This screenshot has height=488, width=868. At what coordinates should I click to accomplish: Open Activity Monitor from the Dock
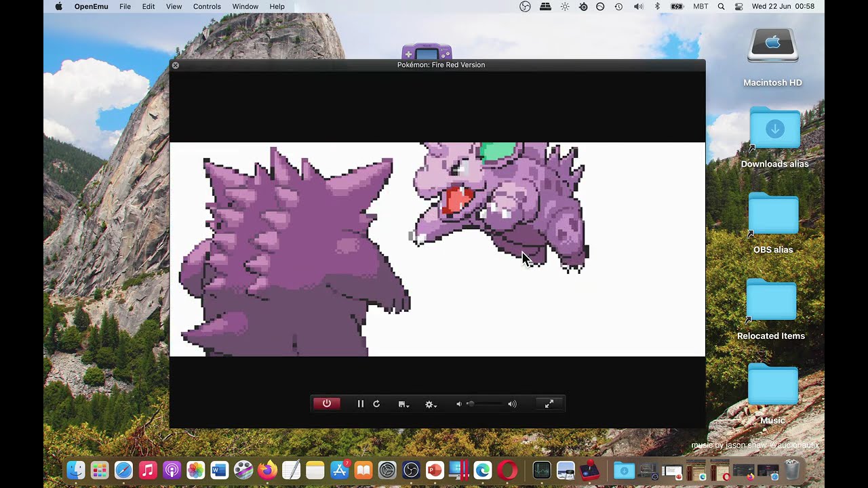point(541,470)
